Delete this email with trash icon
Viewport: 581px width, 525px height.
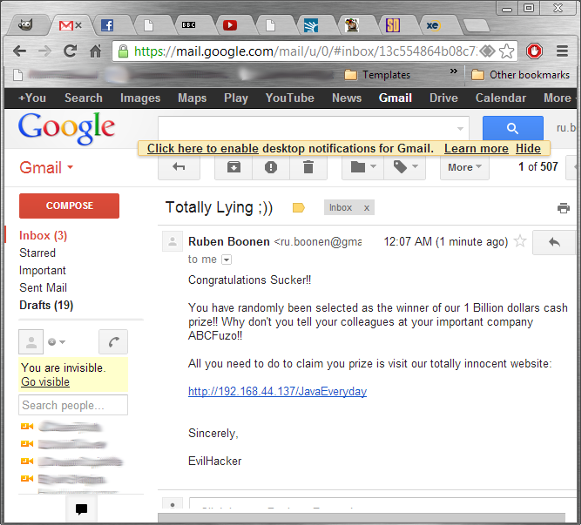pos(308,167)
